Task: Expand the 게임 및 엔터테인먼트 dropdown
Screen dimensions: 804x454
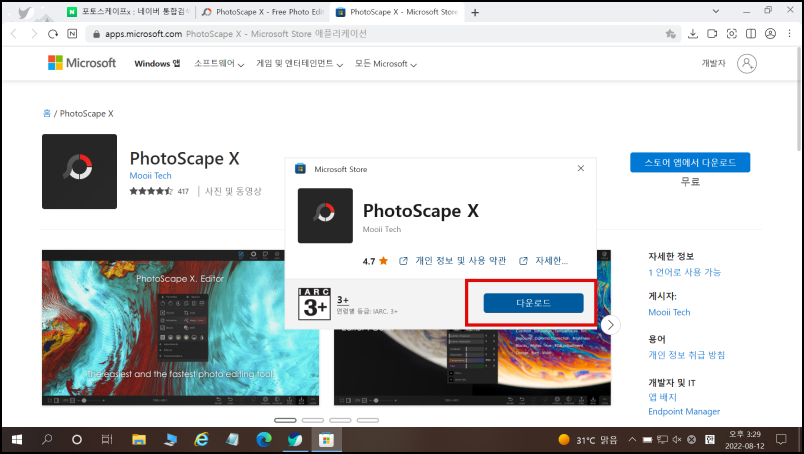Action: point(299,64)
